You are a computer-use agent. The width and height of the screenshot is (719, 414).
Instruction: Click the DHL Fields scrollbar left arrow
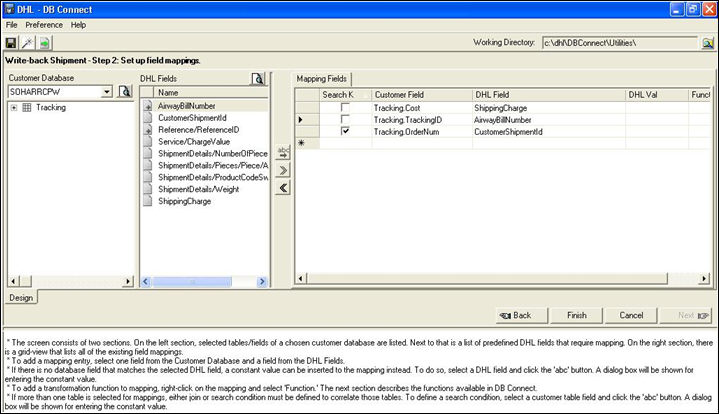146,282
